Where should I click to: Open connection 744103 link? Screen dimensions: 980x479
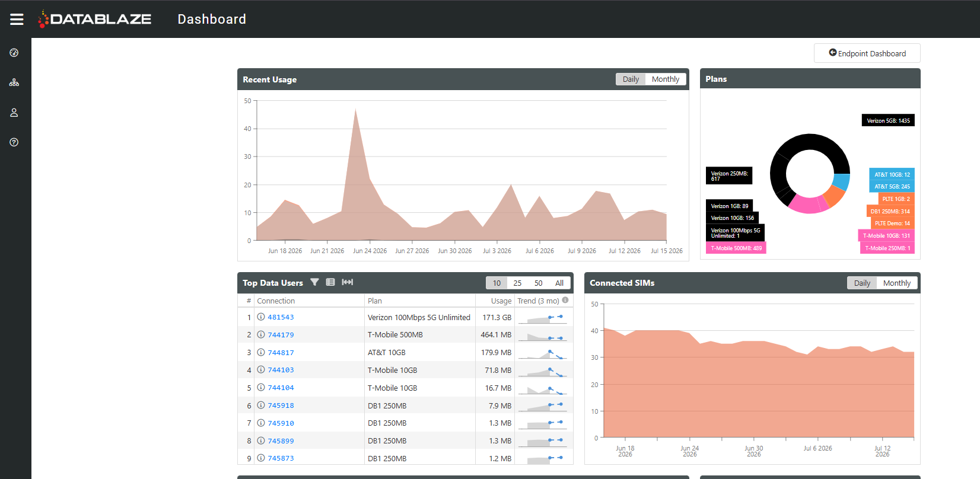281,370
